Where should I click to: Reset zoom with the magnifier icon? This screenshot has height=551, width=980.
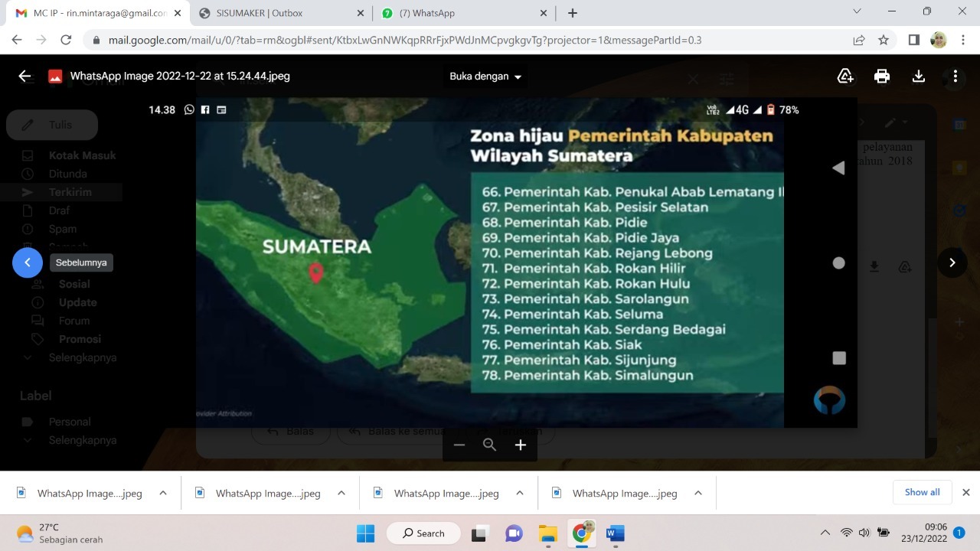(x=490, y=445)
